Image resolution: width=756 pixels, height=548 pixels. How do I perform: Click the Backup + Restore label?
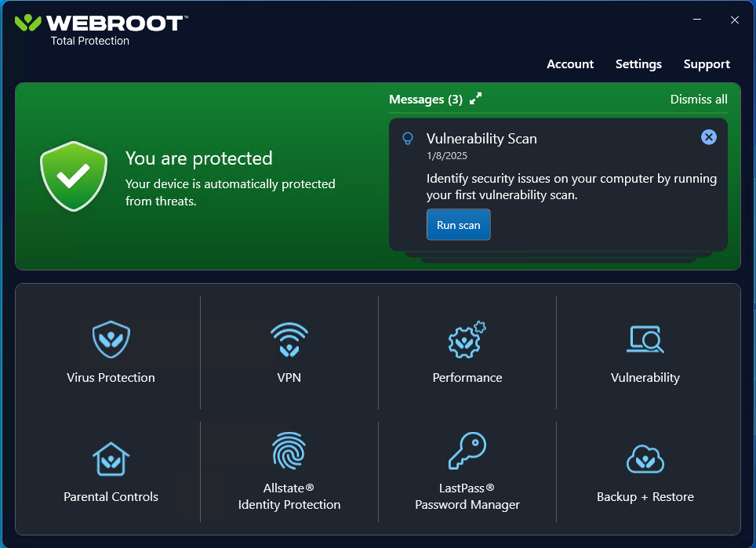pos(645,497)
